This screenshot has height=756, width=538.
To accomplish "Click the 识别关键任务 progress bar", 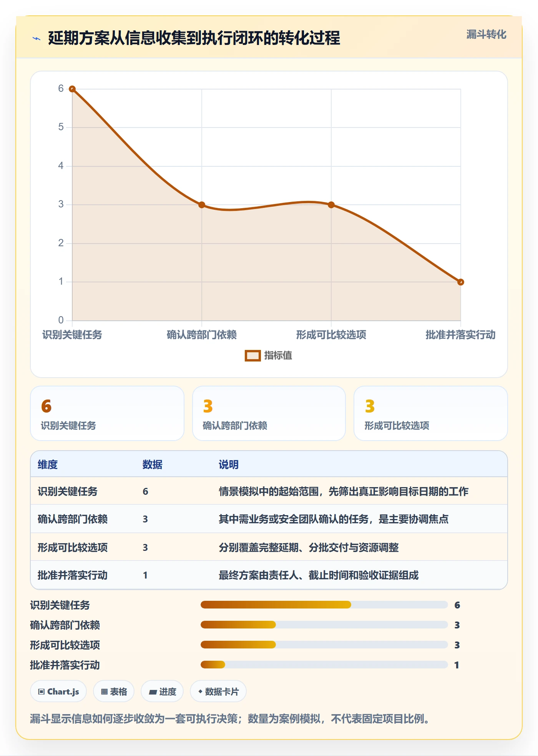I will [x=324, y=605].
